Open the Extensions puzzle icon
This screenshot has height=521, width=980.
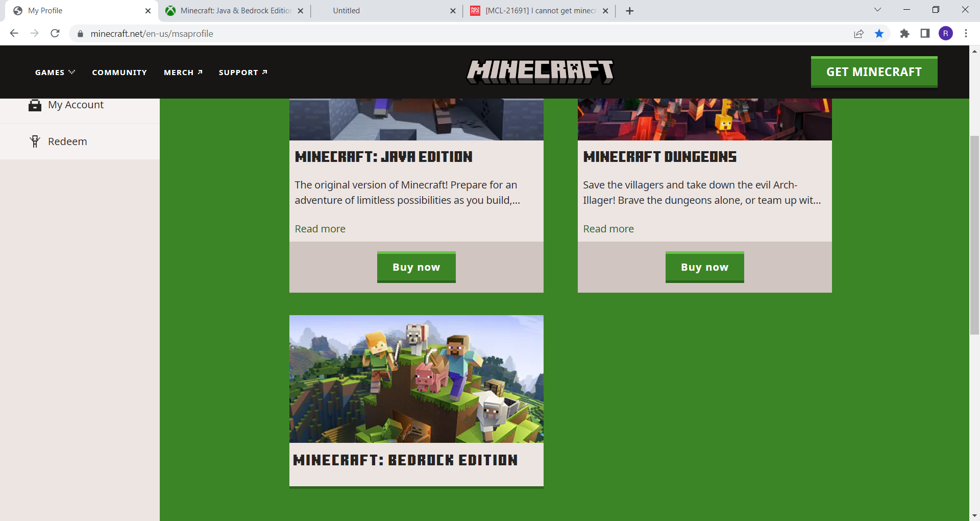coord(904,34)
